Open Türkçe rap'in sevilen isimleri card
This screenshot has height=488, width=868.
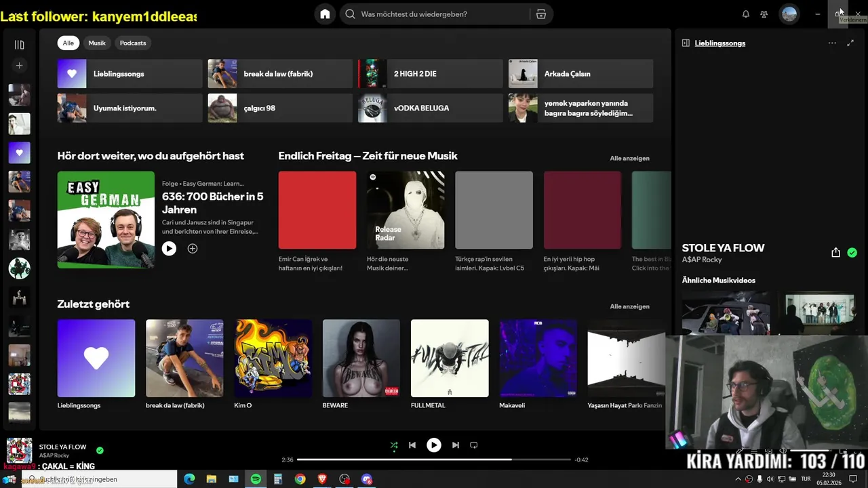[x=494, y=222]
